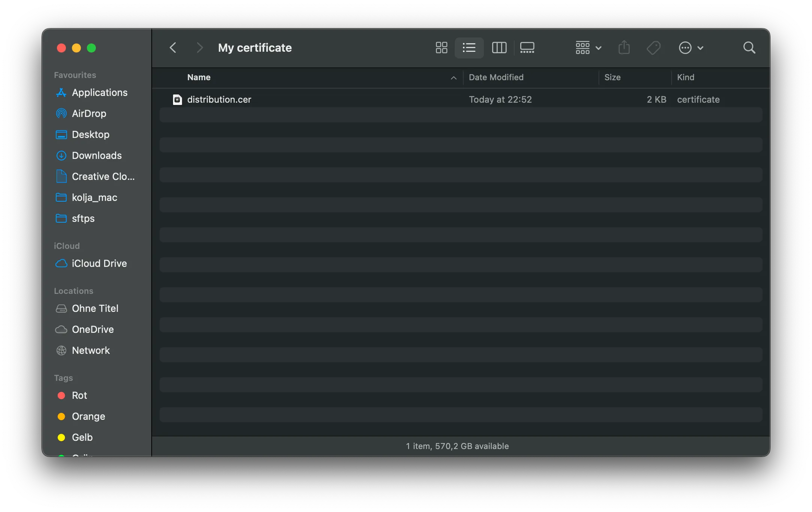
Task: Click the Share icon in toolbar
Action: pos(624,48)
